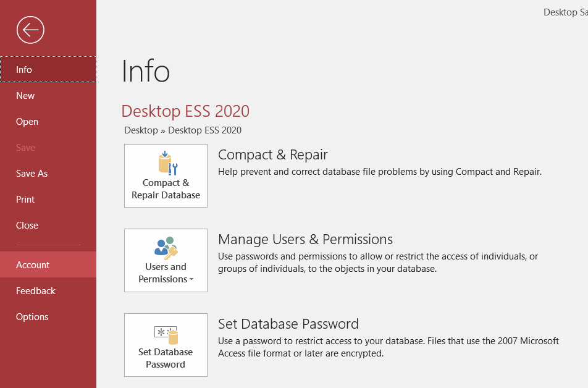Select the Info menu item
Image resolution: width=588 pixels, height=388 pixels.
click(x=48, y=69)
